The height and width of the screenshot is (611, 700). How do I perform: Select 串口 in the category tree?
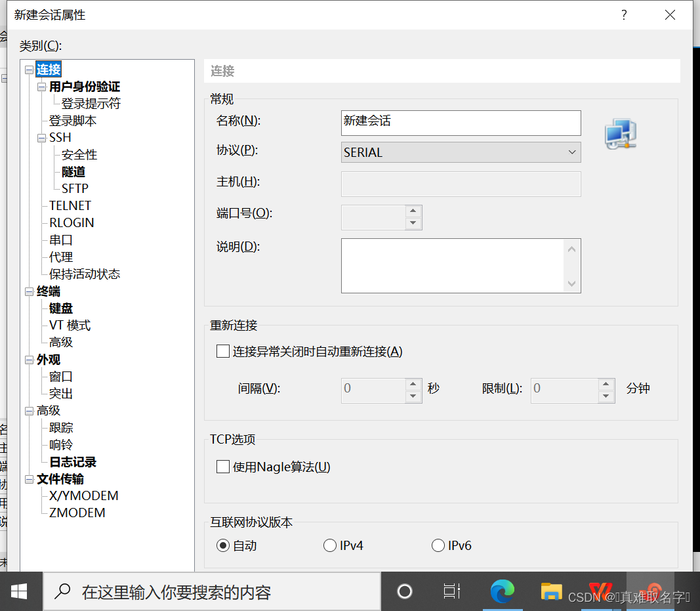61,240
